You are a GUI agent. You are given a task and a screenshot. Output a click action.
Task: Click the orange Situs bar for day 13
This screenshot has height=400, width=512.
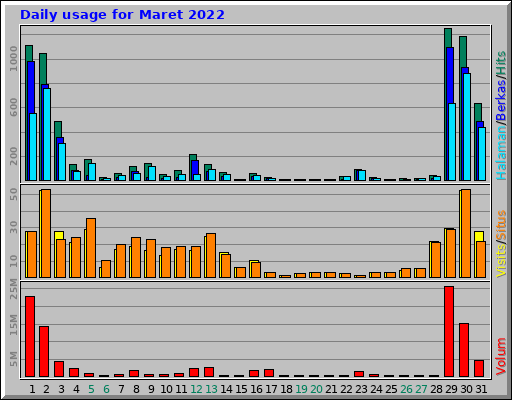(211, 255)
